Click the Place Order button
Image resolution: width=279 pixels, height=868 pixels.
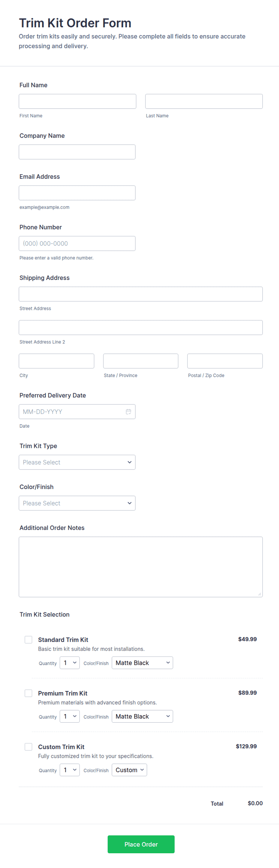click(141, 844)
